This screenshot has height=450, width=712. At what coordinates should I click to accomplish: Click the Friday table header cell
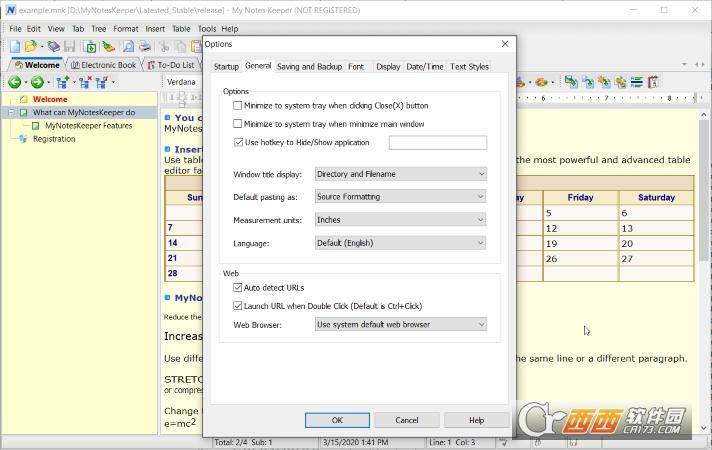tap(580, 198)
